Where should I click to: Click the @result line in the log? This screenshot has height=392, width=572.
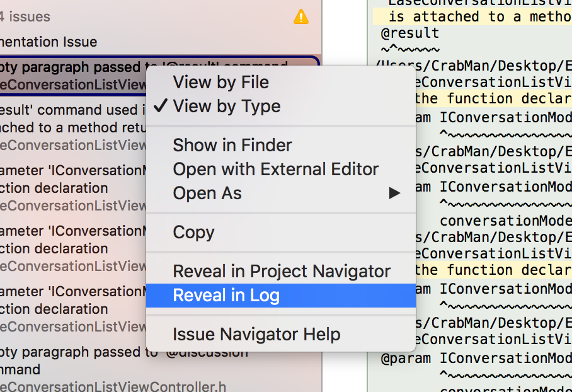click(409, 33)
